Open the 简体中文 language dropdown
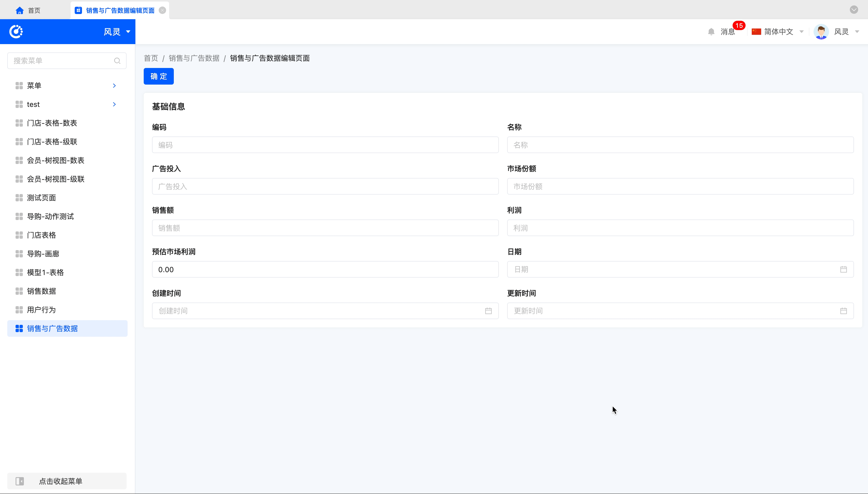This screenshot has height=494, width=868. (x=778, y=32)
